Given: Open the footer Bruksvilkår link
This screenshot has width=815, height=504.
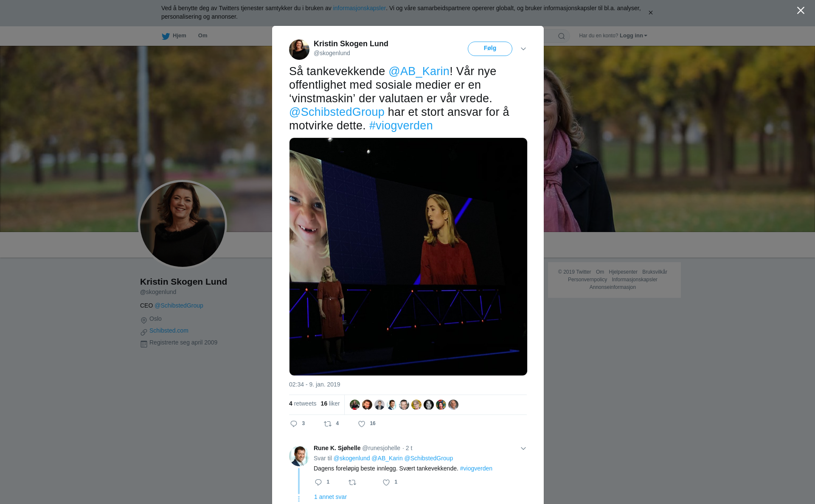Looking at the screenshot, I should click(655, 272).
